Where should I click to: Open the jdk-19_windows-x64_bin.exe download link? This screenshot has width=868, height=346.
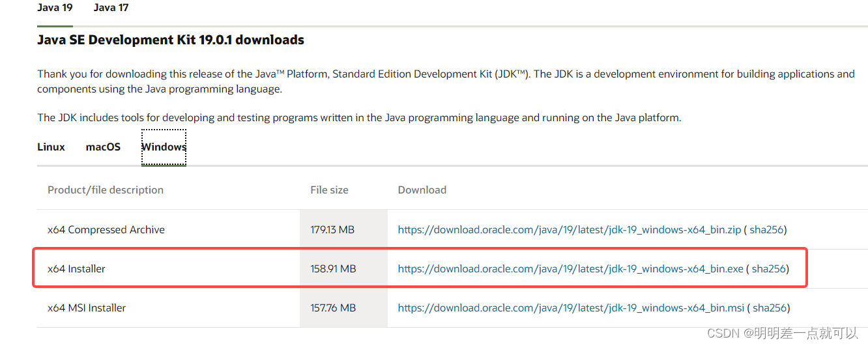coord(571,268)
